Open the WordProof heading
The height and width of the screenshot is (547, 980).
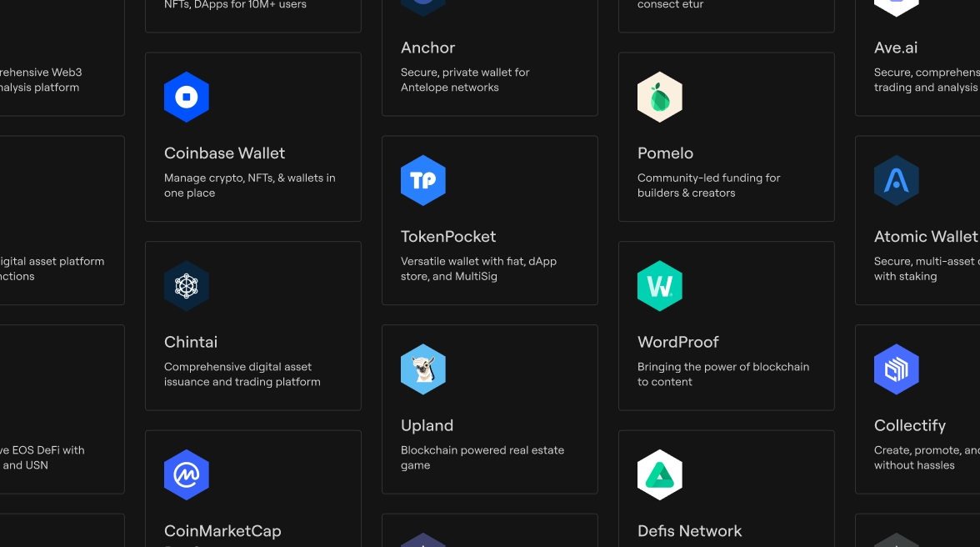(x=678, y=342)
